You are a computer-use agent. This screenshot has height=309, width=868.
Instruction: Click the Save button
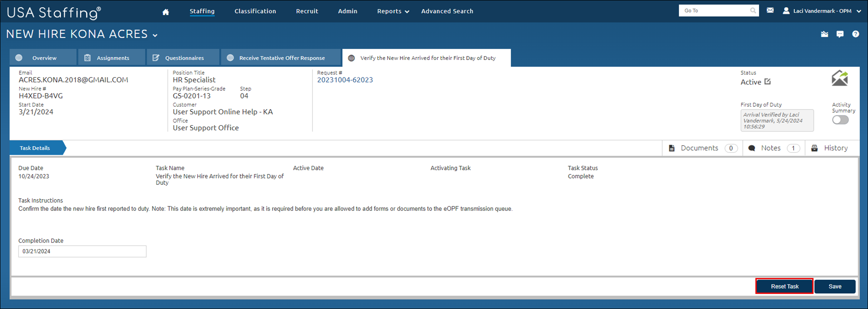click(x=835, y=286)
